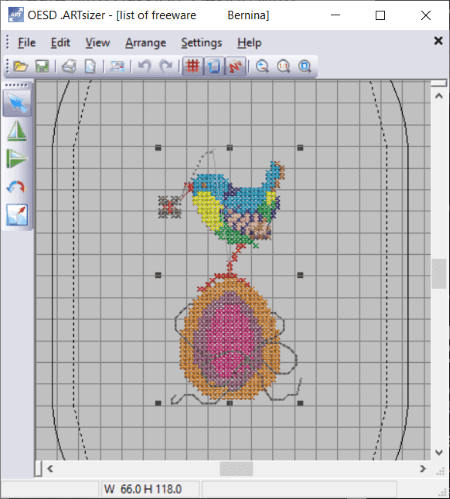Click the Mirror Horizontal sailboat tool
Image resolution: width=450 pixels, height=499 pixels.
pos(17,131)
